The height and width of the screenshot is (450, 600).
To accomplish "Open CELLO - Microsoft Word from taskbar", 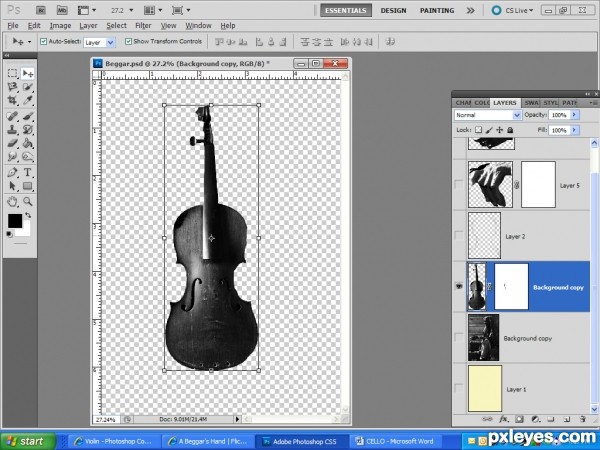I will click(394, 441).
